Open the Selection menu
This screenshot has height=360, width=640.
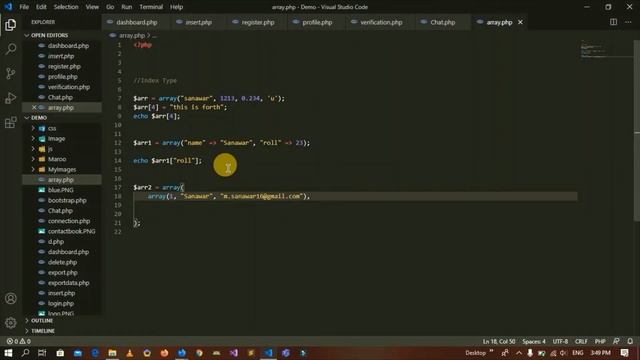(x=66, y=7)
